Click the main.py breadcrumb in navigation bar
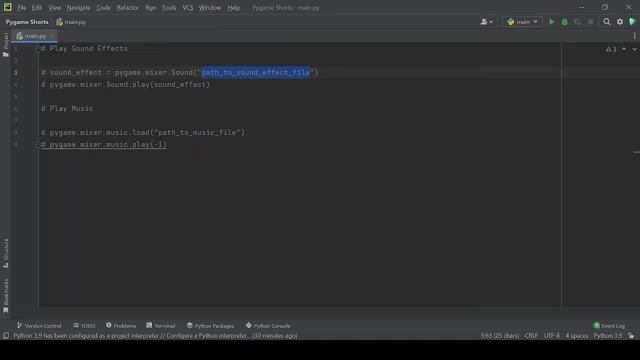The image size is (640, 360). pos(71,22)
